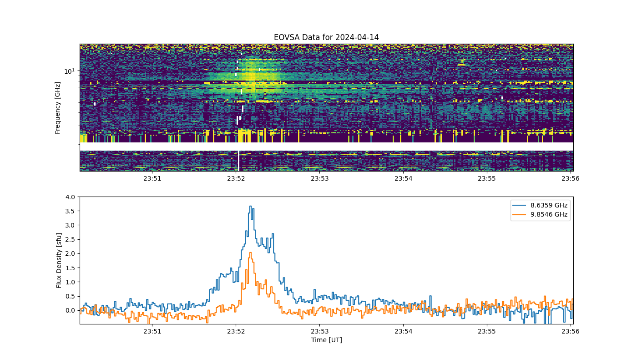
Task: Select the 9.8546 GHz legend entry
Action: (x=549, y=215)
